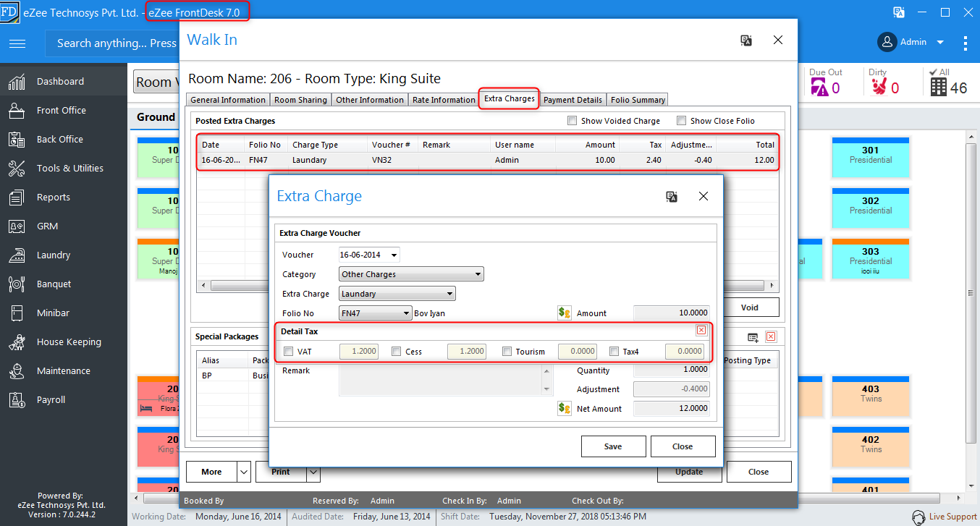Tick the VAT tax checkbox
The width and height of the screenshot is (980, 526).
289,352
